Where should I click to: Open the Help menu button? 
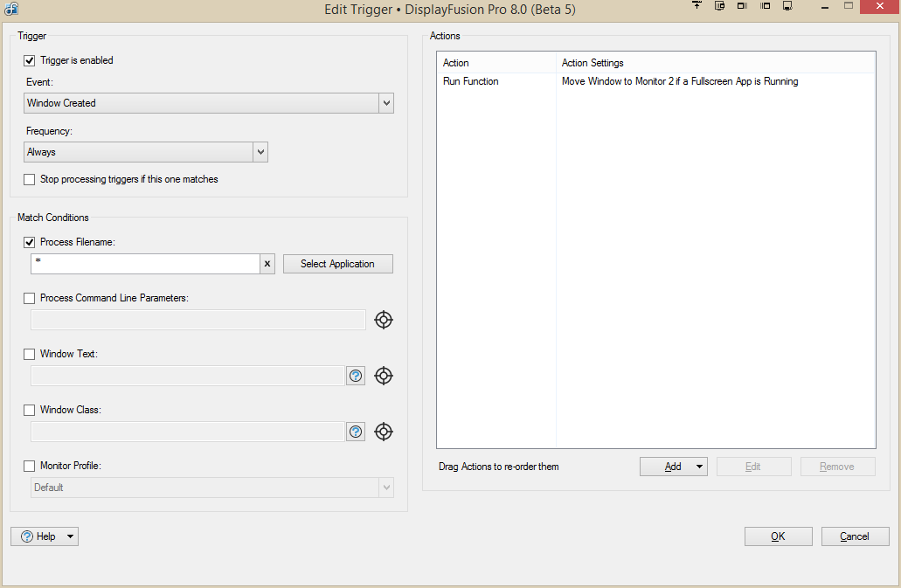coord(45,536)
